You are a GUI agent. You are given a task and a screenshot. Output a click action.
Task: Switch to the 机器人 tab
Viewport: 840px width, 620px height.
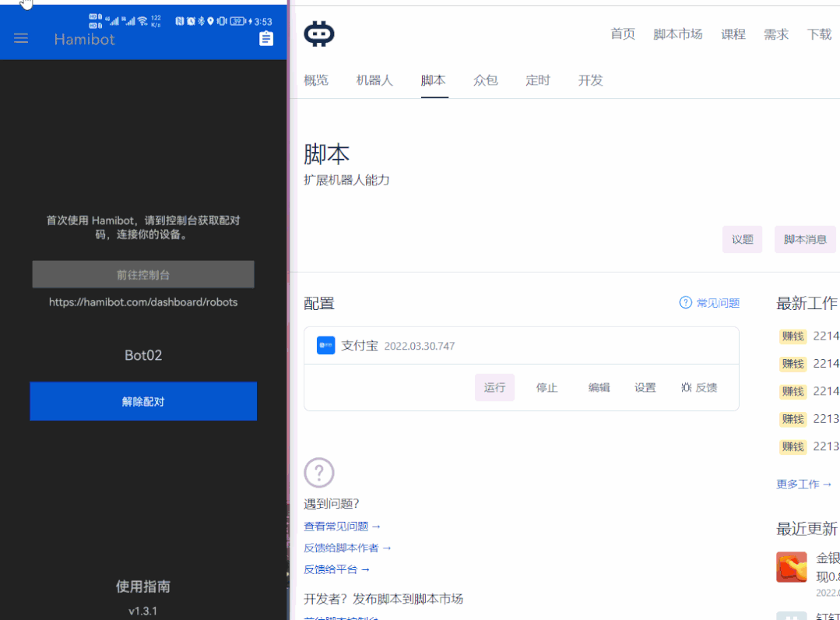[374, 80]
